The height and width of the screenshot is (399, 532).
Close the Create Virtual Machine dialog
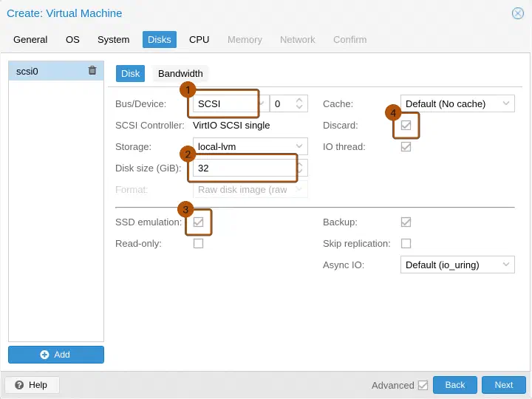pos(518,13)
